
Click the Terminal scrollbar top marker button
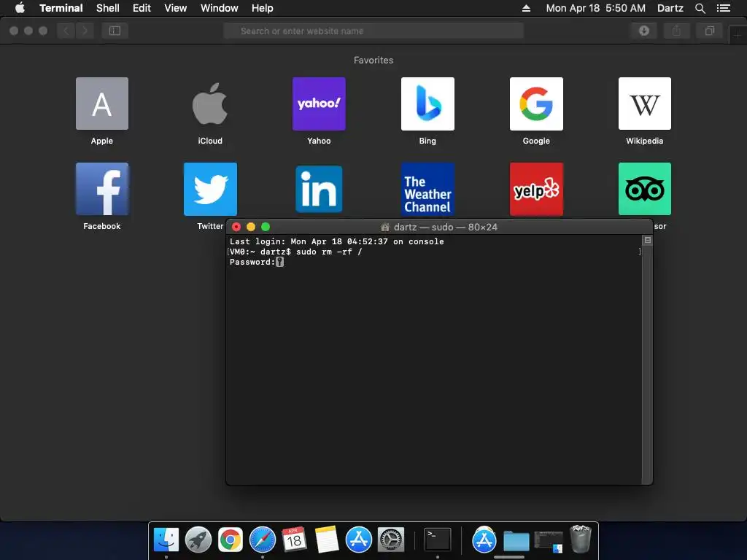click(648, 240)
